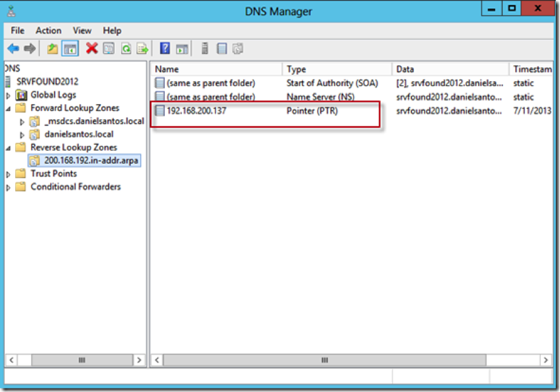The height and width of the screenshot is (392, 560).
Task: Click the Conditional Forwarders folder icon
Action: (x=21, y=187)
